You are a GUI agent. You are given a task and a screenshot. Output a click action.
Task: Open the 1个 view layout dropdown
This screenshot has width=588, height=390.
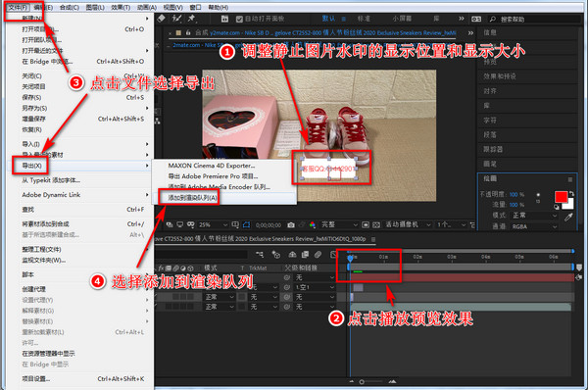point(451,224)
